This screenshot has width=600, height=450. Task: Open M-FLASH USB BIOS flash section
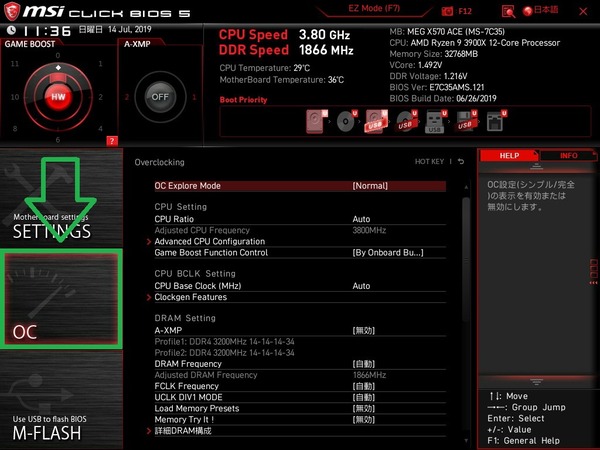(61, 400)
